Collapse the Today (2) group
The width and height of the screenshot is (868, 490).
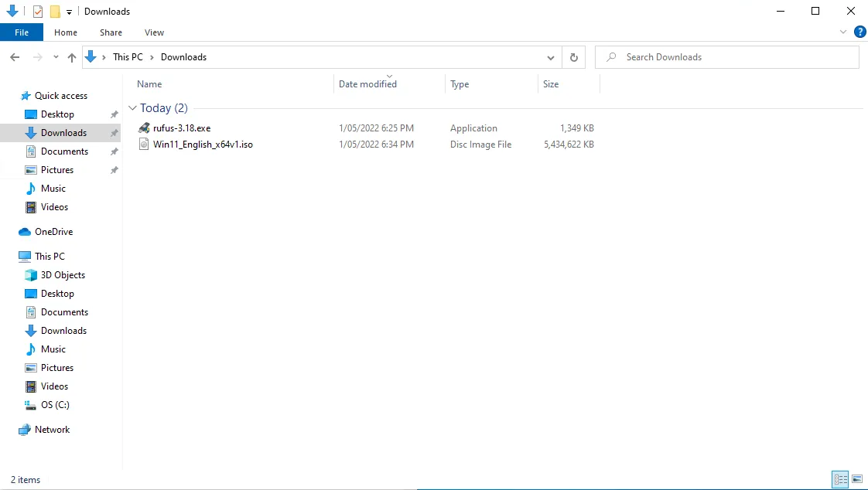(x=132, y=108)
